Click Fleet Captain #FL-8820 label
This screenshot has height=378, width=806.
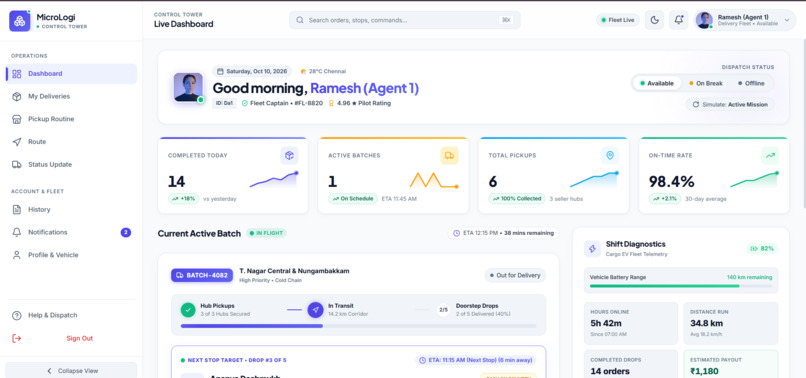(x=282, y=103)
